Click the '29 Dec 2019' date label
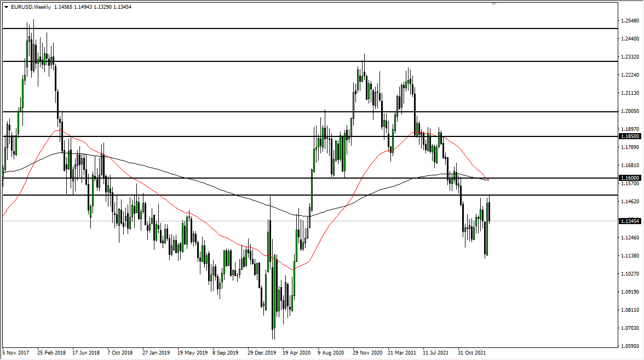 pos(262,353)
